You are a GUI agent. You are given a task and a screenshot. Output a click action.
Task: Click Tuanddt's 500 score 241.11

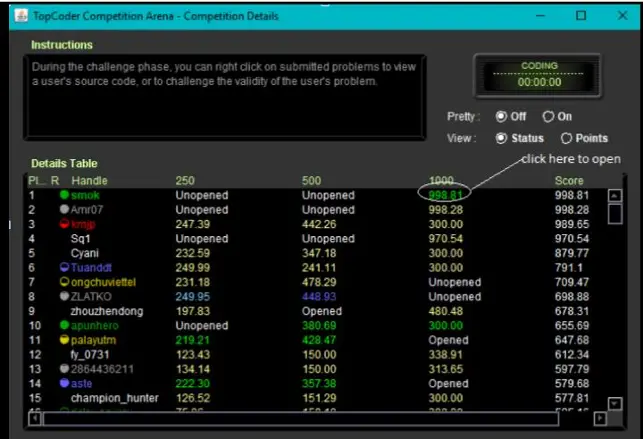pos(319,268)
